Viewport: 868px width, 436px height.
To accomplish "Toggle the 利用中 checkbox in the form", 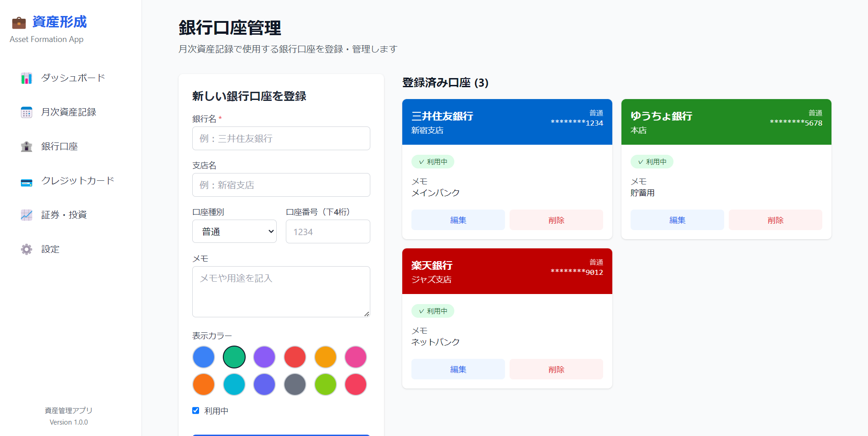I will coord(195,410).
